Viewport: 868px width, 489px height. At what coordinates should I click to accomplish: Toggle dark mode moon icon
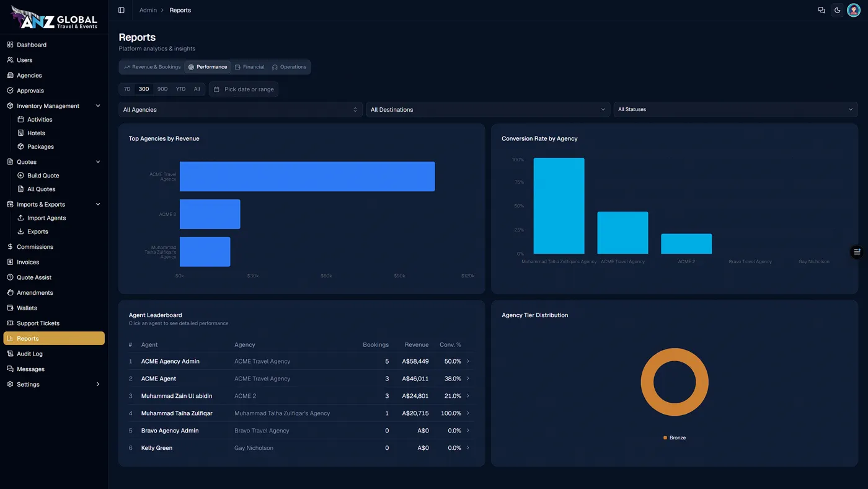838,10
